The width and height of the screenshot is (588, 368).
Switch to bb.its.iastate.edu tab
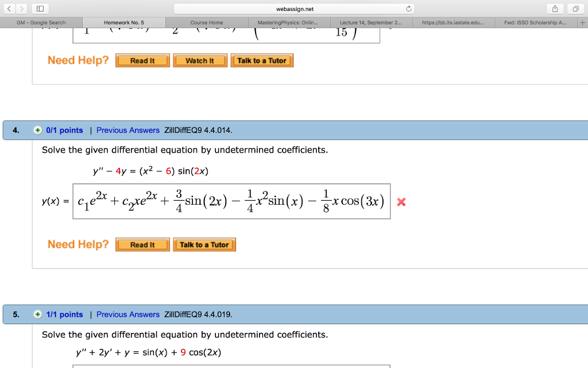pyautogui.click(x=452, y=22)
